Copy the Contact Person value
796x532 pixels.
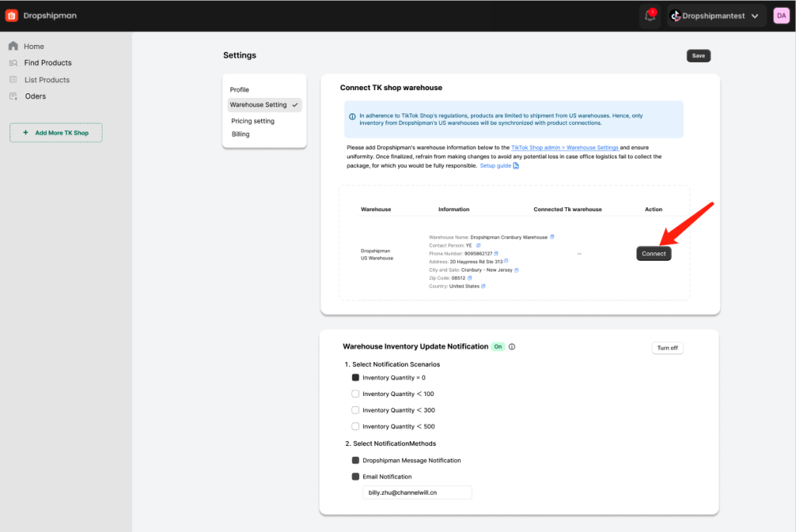(478, 245)
